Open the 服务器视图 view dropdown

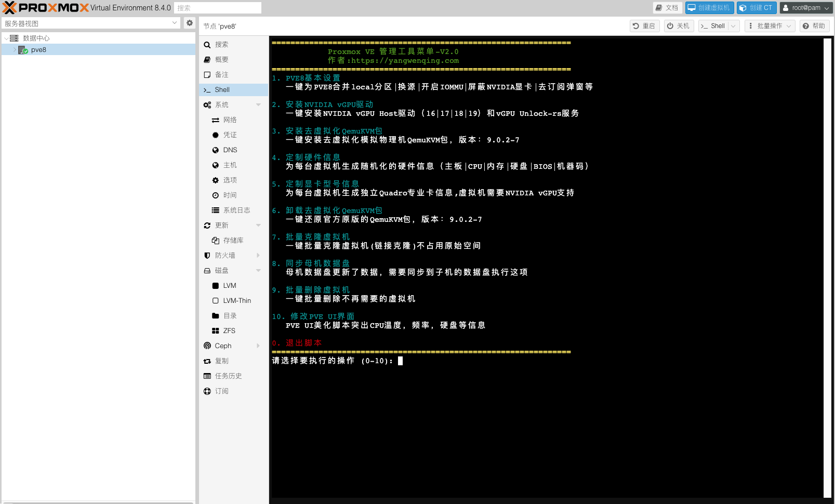click(91, 23)
